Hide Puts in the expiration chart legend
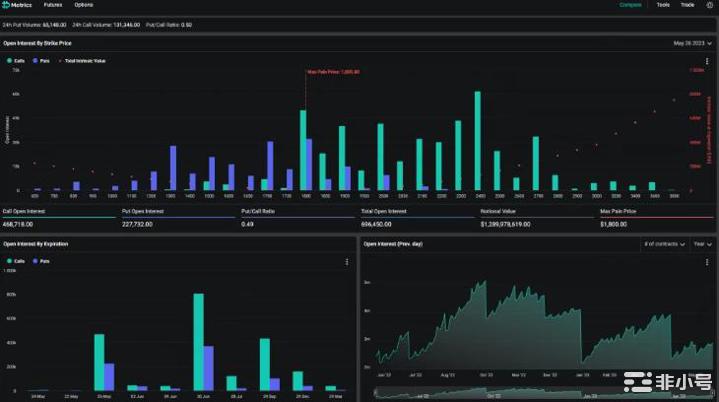Viewport: 719px width, 402px height. pyautogui.click(x=40, y=262)
